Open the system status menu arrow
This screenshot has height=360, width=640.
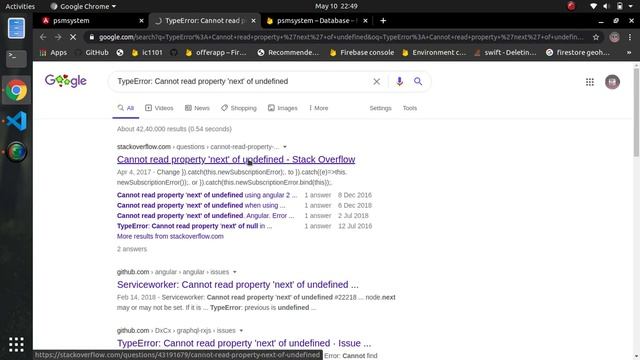pyautogui.click(x=632, y=6)
